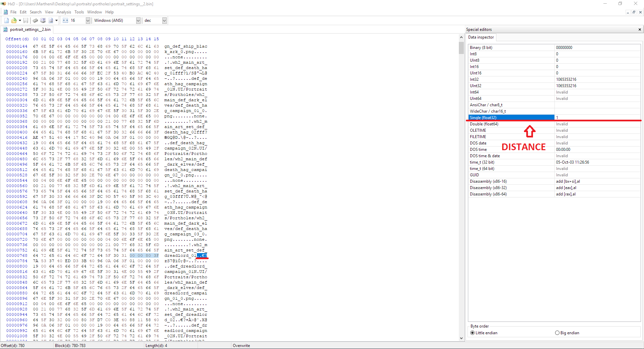Select the GUID inspector row
This screenshot has width=644, height=349.
tap(554, 175)
